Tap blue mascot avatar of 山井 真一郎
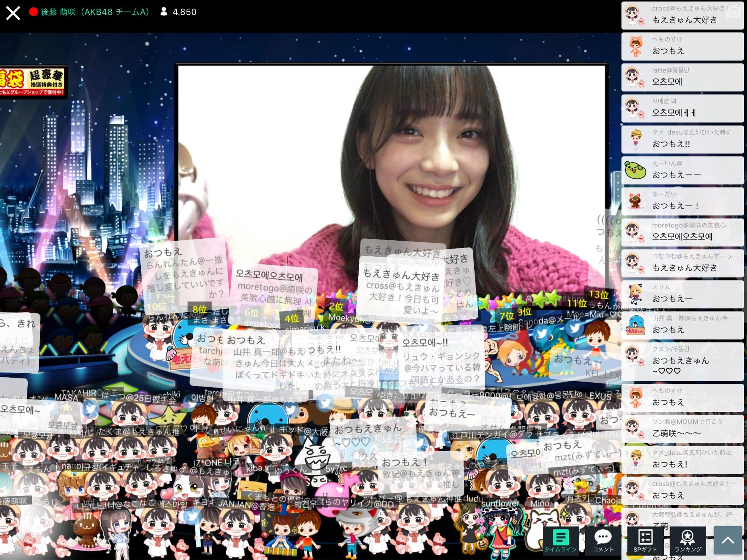The image size is (747, 560). coord(635,325)
